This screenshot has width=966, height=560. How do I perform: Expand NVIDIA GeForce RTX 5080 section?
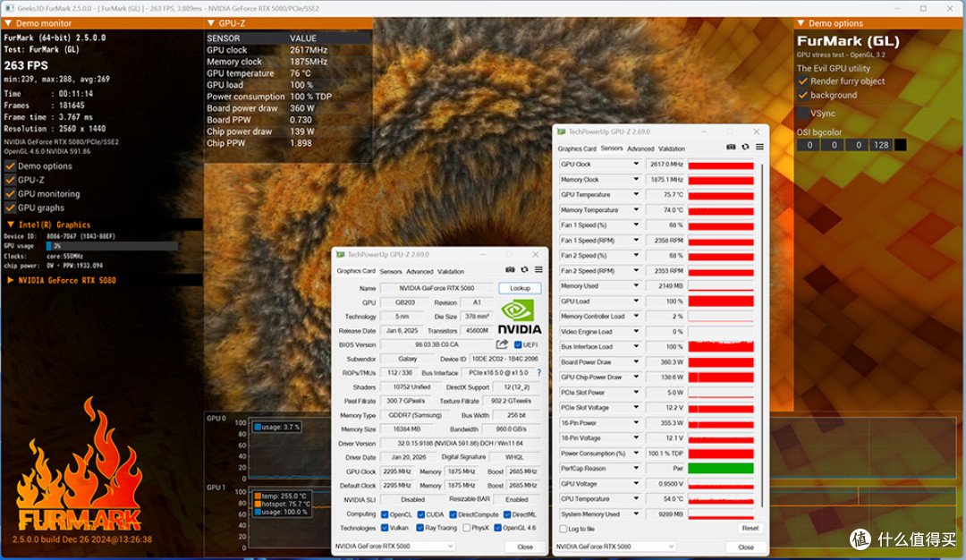11,280
